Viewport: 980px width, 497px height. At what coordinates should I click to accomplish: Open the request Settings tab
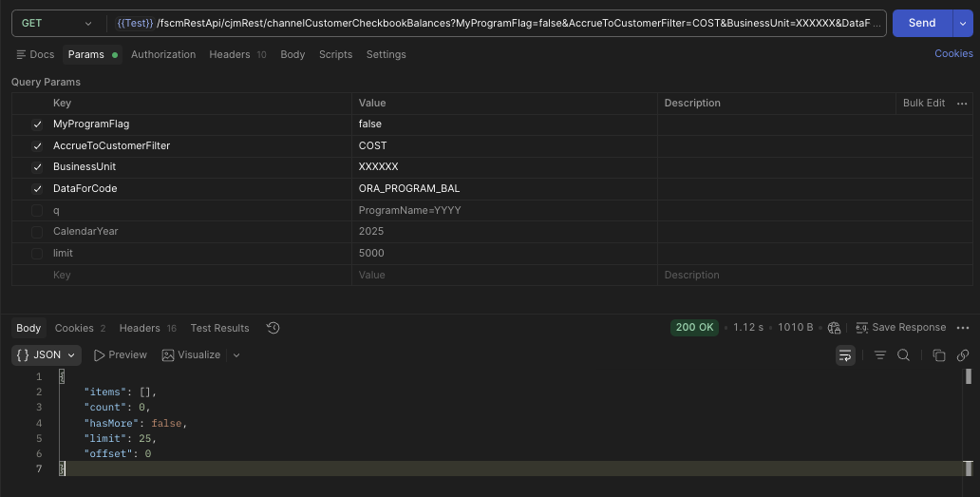click(x=386, y=54)
